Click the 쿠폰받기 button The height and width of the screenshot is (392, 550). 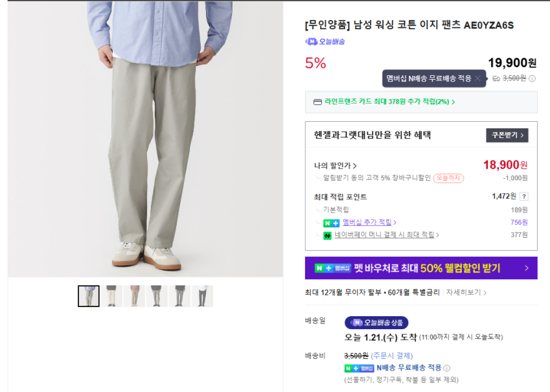pos(507,135)
